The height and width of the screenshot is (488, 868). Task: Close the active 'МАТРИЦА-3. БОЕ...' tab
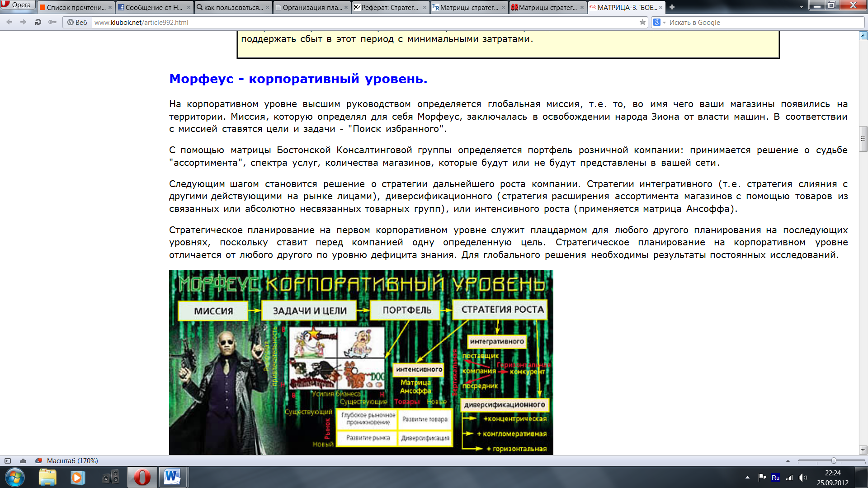coord(660,7)
